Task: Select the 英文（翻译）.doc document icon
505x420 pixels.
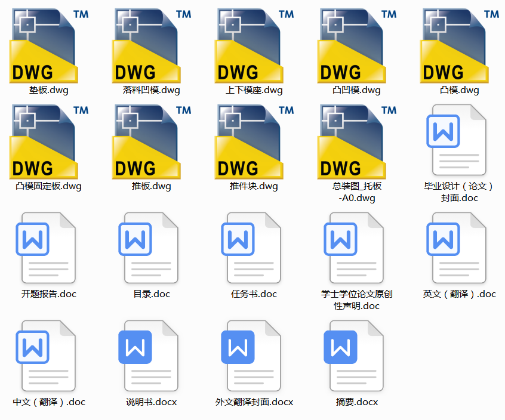Action: [457, 248]
